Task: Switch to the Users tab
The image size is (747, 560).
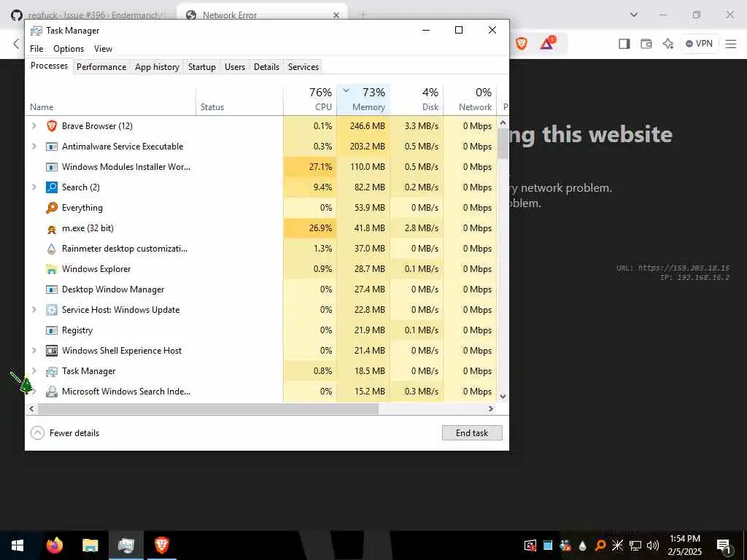Action: [x=235, y=66]
